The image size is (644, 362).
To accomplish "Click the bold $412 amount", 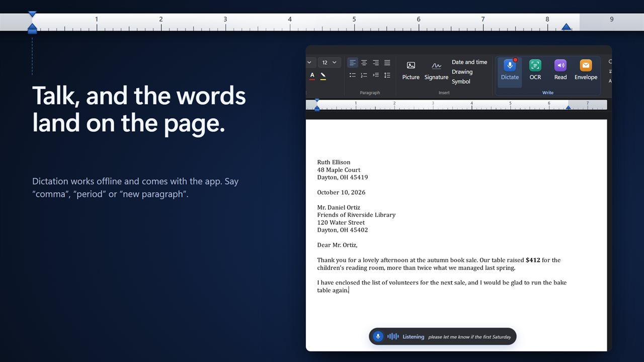I will pos(533,260).
